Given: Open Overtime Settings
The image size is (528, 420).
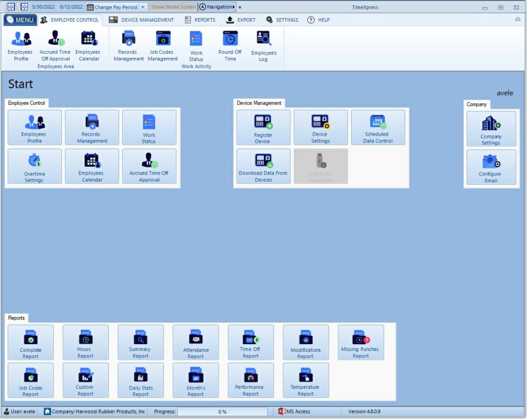Looking at the screenshot, I should pyautogui.click(x=34, y=166).
